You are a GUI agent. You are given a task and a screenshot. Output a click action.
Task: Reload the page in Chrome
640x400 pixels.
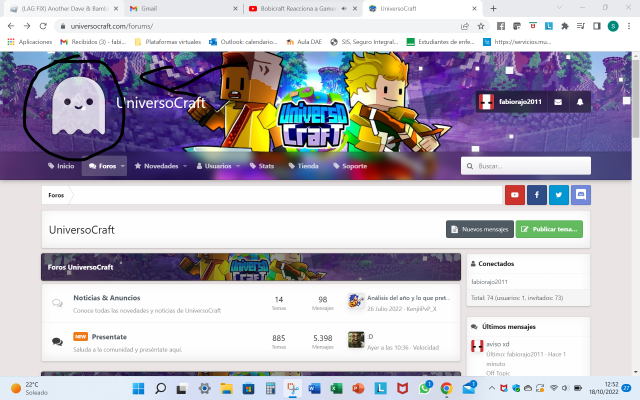tap(43, 26)
